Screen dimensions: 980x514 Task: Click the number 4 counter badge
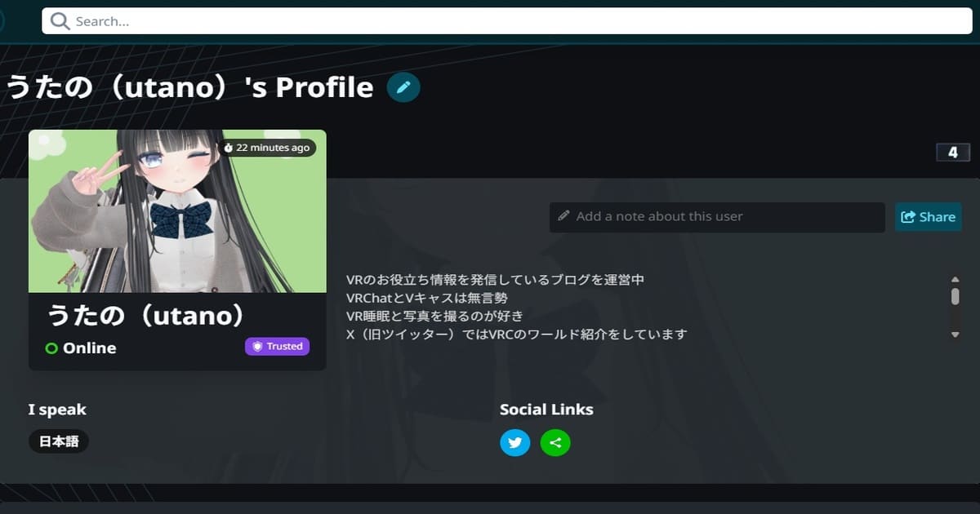[x=952, y=153]
